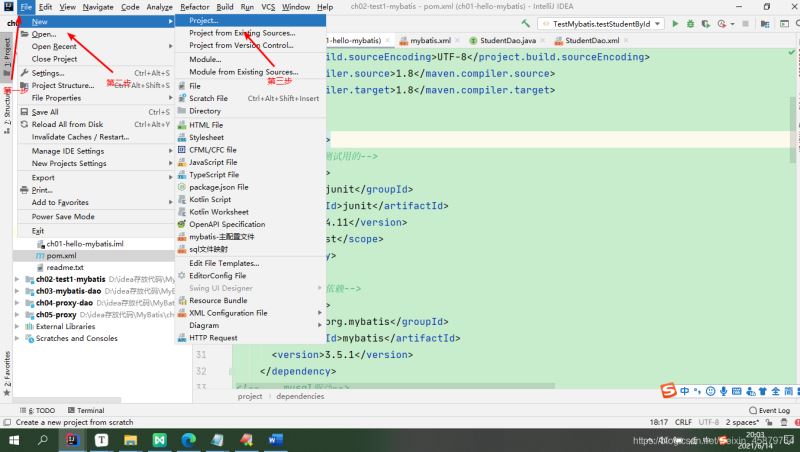Screen dimensions: 800x452
Task: Expand the ch05-proxy module
Action: 17,314
